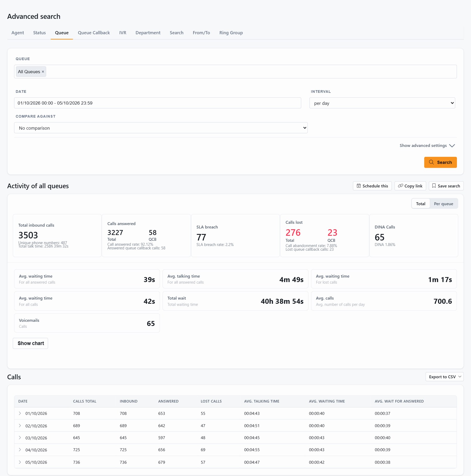Open the Ring Group tab

click(231, 33)
